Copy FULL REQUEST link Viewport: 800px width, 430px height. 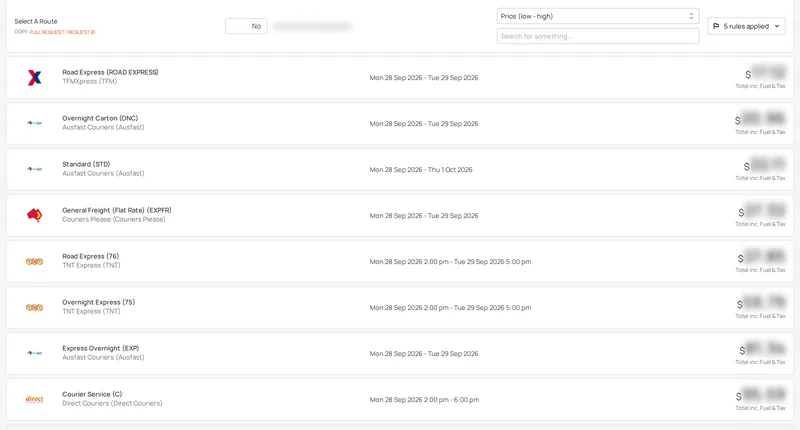(47, 32)
